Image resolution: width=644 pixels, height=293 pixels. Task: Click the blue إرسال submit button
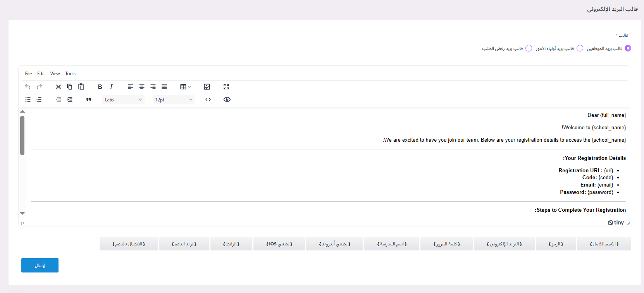click(x=40, y=266)
